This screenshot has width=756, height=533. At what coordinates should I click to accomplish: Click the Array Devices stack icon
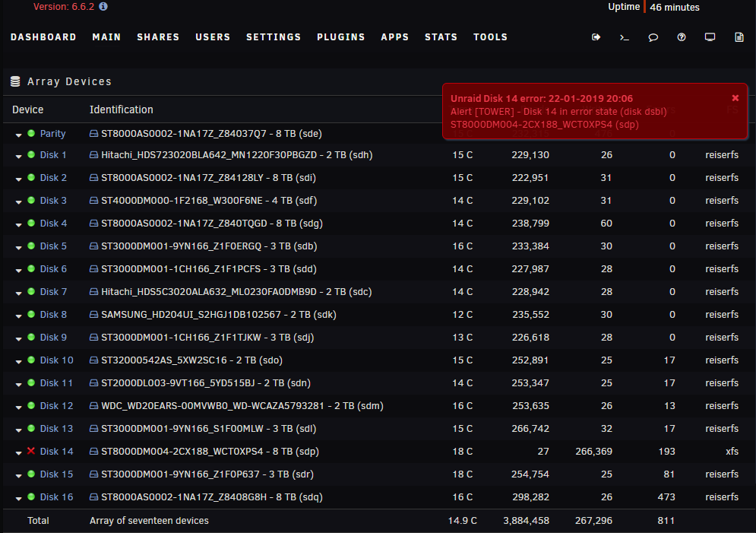(15, 81)
